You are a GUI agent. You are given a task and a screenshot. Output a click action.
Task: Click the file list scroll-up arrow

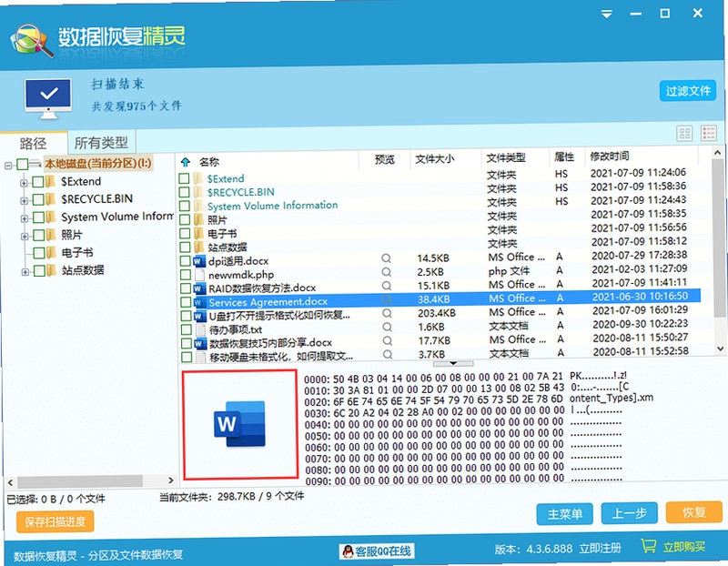pyautogui.click(x=717, y=152)
